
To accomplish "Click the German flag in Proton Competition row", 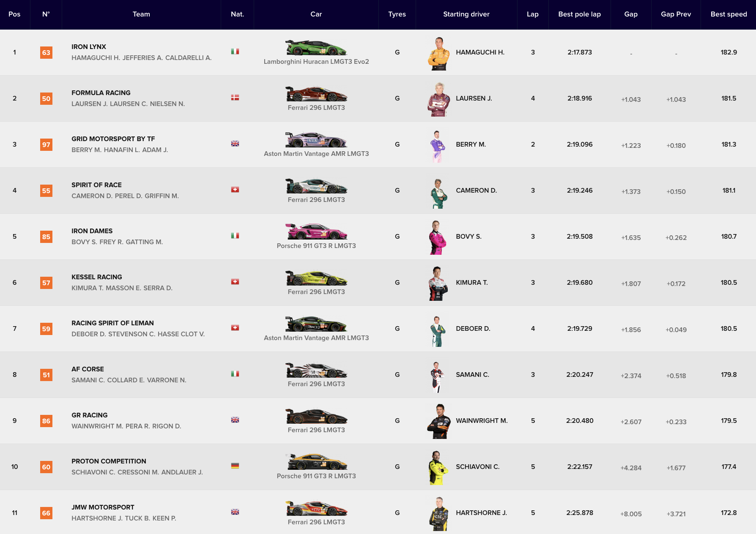I will 235,466.
